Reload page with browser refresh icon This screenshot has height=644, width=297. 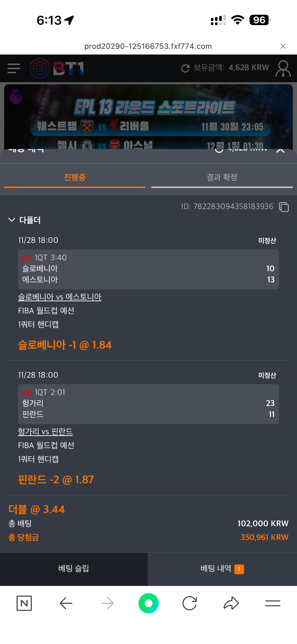pyautogui.click(x=189, y=603)
